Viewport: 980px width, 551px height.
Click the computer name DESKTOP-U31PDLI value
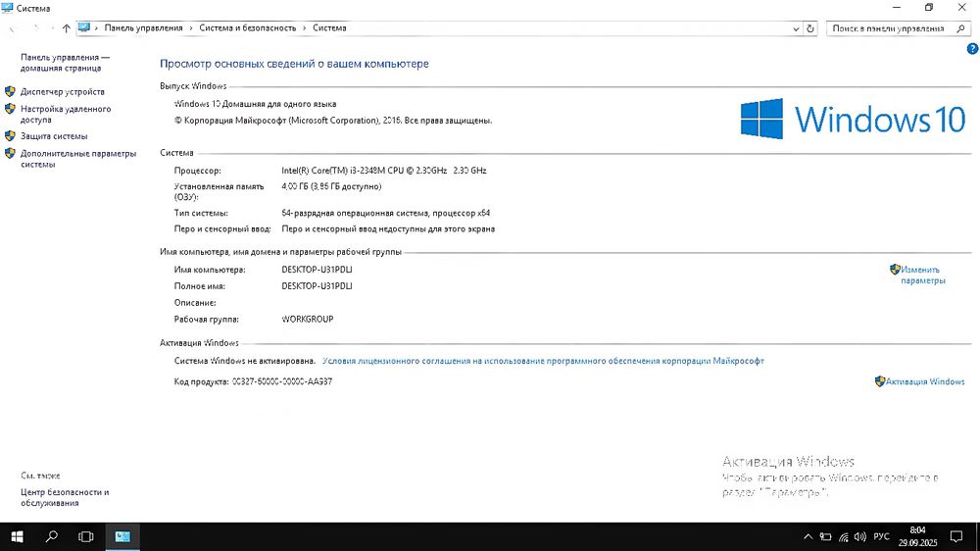317,270
